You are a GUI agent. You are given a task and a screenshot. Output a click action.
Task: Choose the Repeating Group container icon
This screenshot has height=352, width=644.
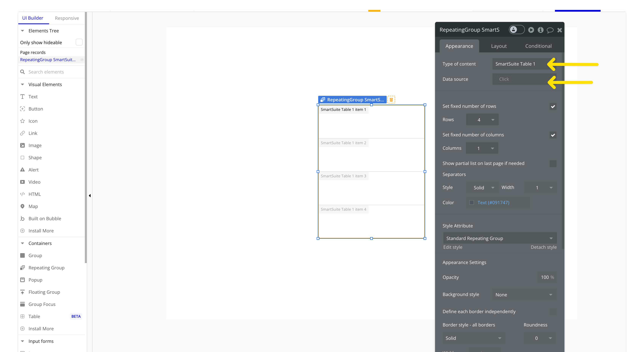coord(22,268)
